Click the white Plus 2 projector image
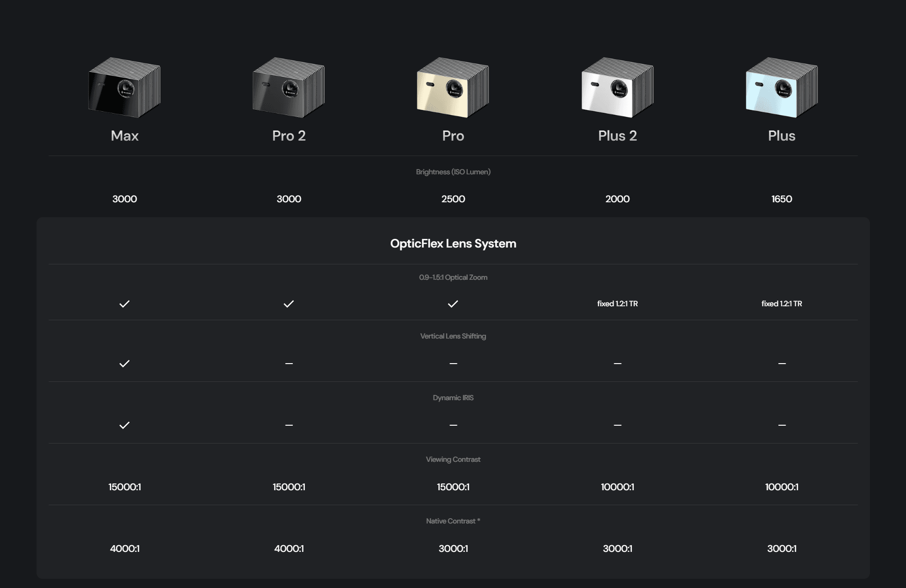The image size is (906, 588). tap(617, 88)
